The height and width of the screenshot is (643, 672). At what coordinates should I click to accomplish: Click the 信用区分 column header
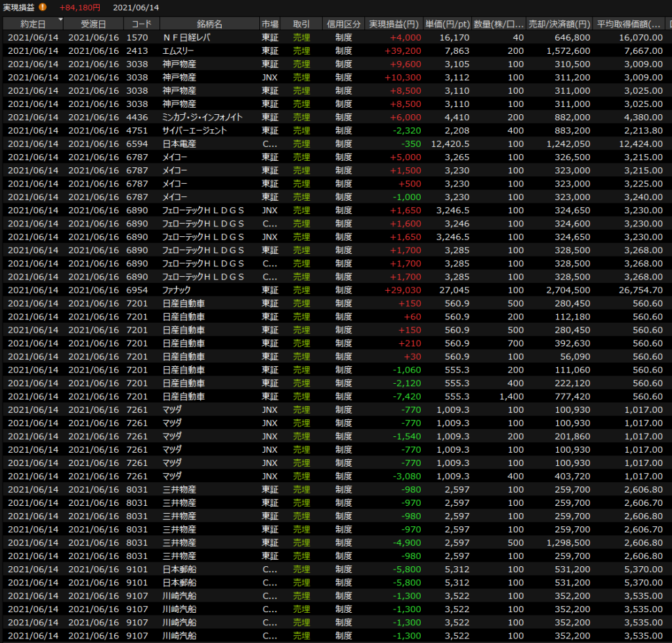(343, 24)
